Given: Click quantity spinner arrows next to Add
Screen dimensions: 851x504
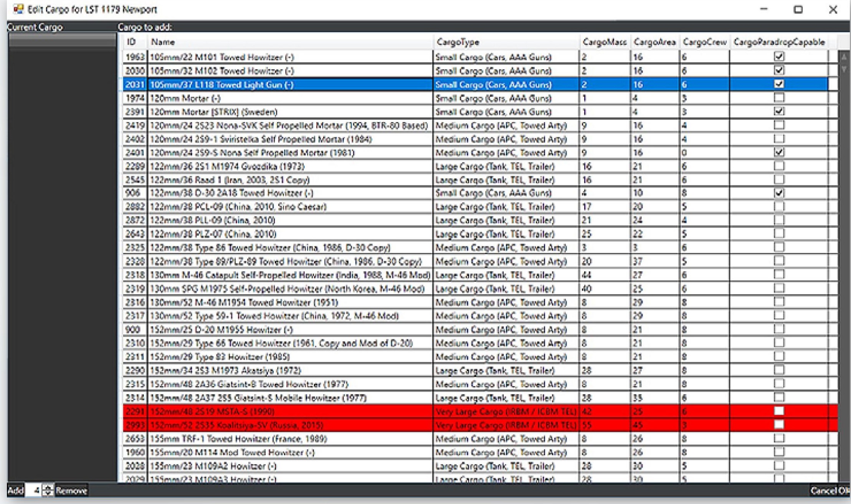Looking at the screenshot, I should (x=48, y=490).
